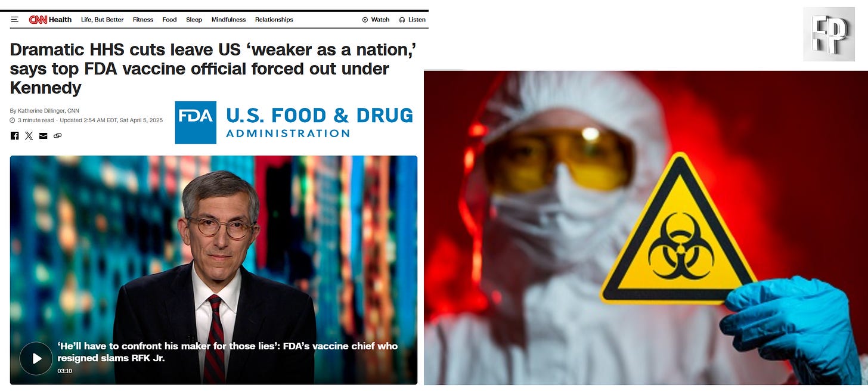Image resolution: width=868 pixels, height=391 pixels.
Task: Play the RFK Jr. video
Action: [36, 358]
